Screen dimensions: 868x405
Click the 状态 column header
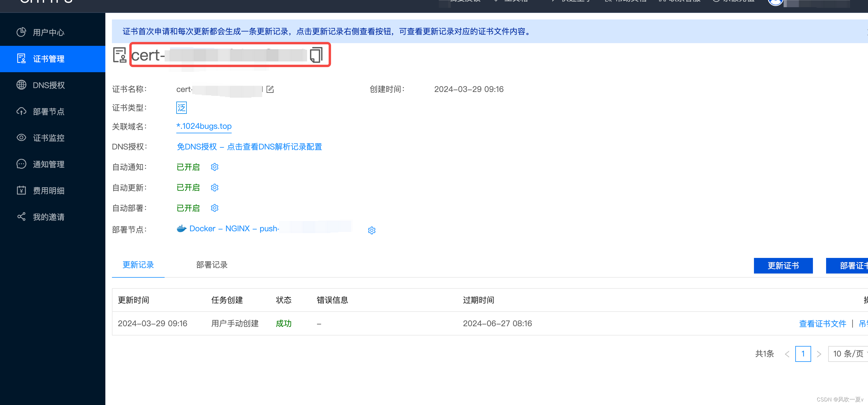(x=284, y=300)
